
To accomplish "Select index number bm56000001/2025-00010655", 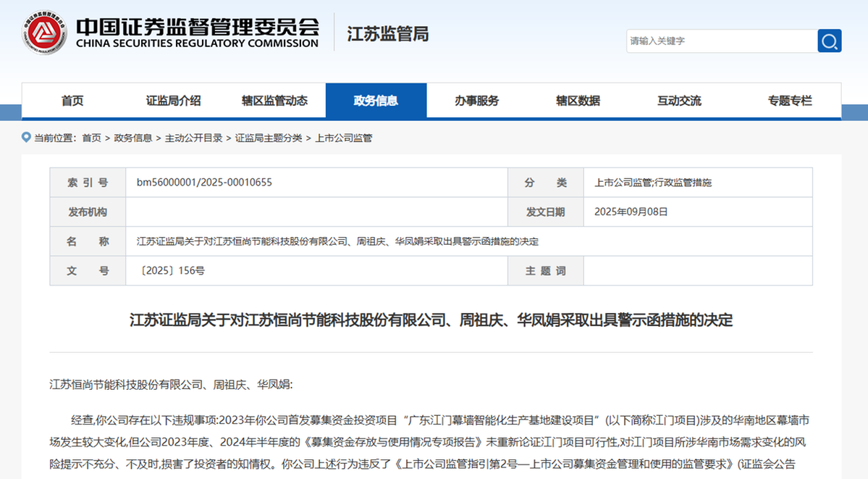I will pyautogui.click(x=204, y=183).
